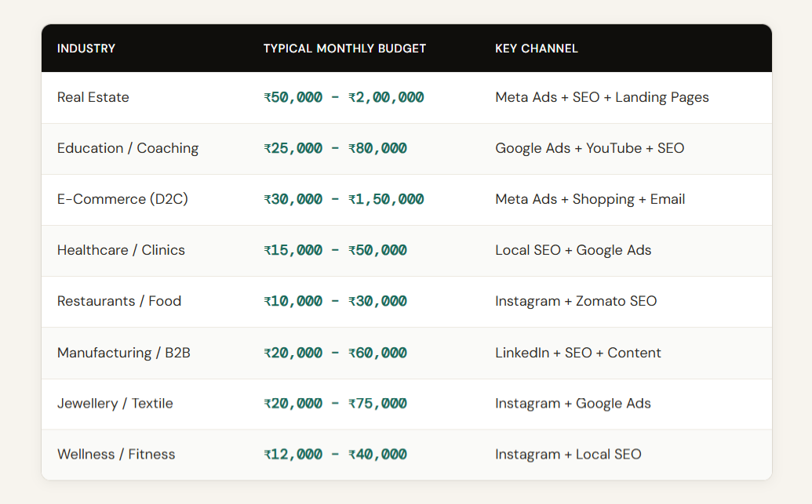Select the ₹30,000 - ₹1,50,000 budget value
Viewport: 812px width, 504px height.
[x=344, y=200]
